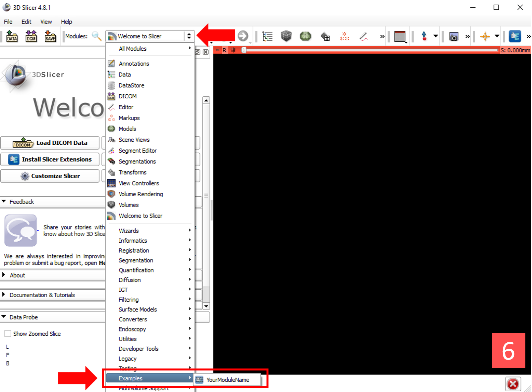Click the Load DICOM Data button
Screen dimensions: 532x392
(50, 143)
